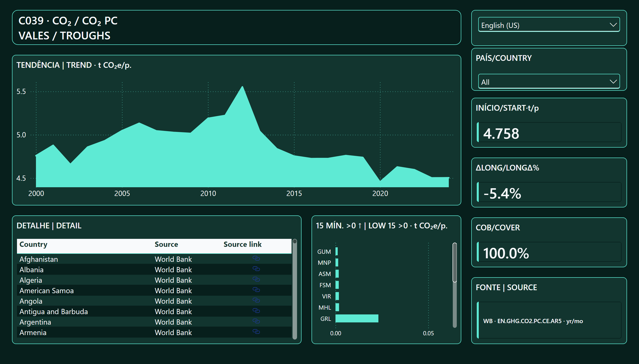
Task: Open Armenia source link icon
Action: coord(256,332)
